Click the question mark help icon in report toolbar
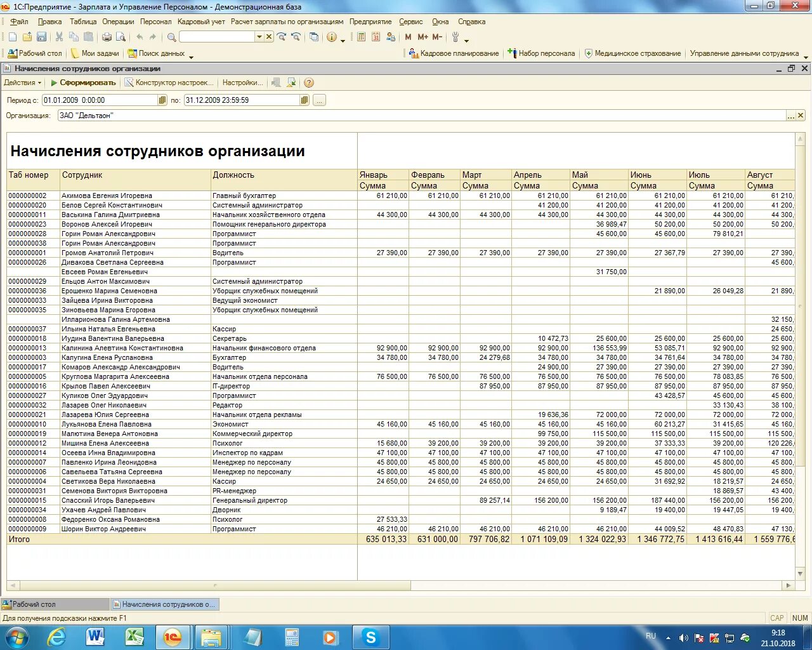 tap(309, 83)
